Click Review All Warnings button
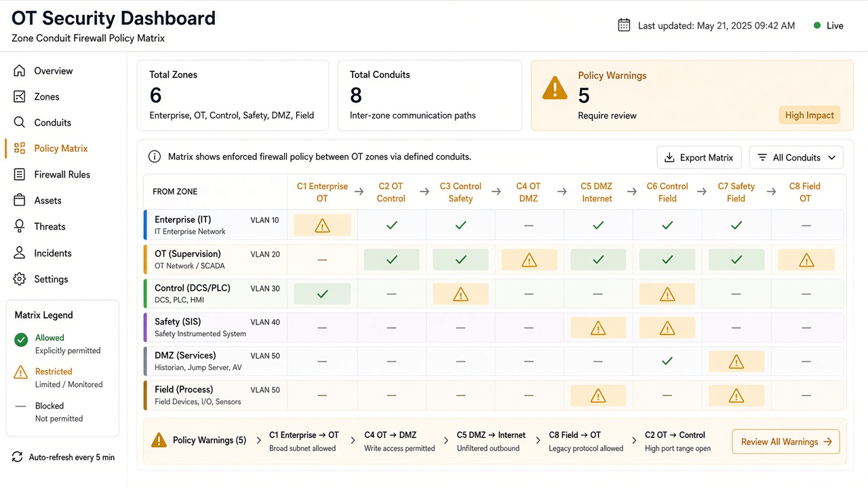The image size is (868, 488). click(x=786, y=442)
